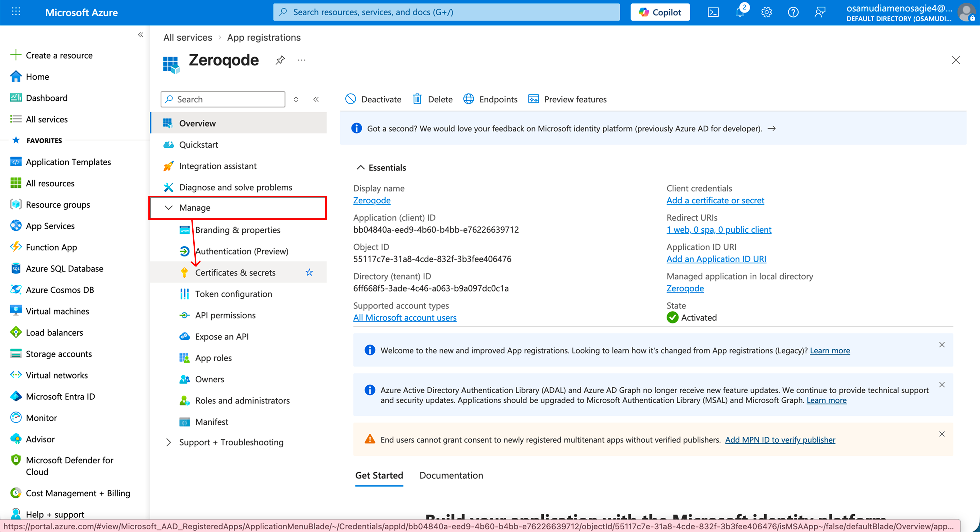
Task: Open the notifications bell
Action: coord(740,12)
